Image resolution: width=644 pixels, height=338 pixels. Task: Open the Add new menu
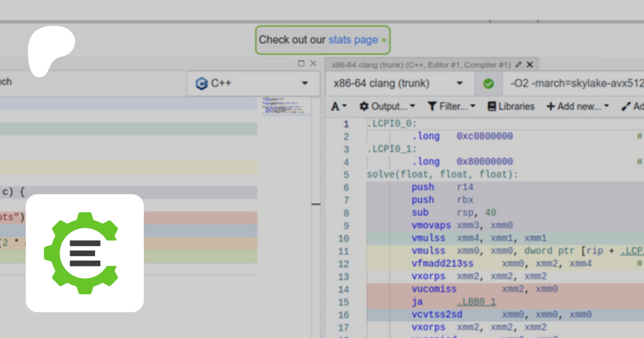(x=577, y=107)
